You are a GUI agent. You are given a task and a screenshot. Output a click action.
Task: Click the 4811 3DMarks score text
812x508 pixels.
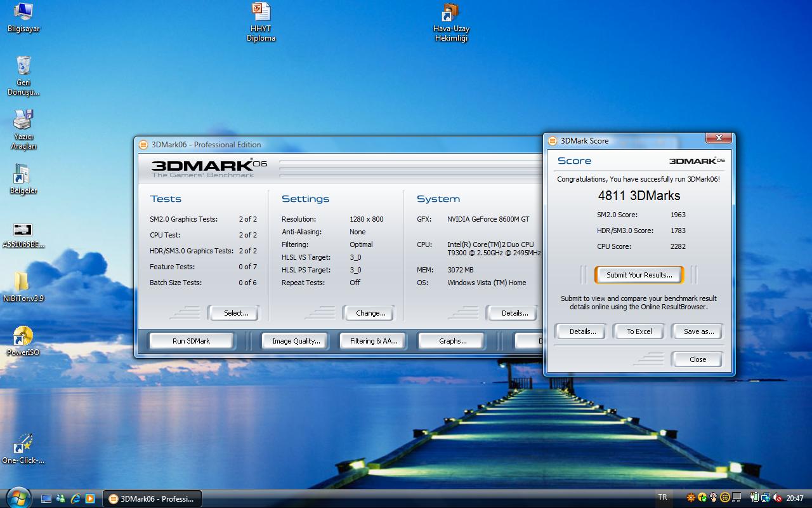[639, 196]
